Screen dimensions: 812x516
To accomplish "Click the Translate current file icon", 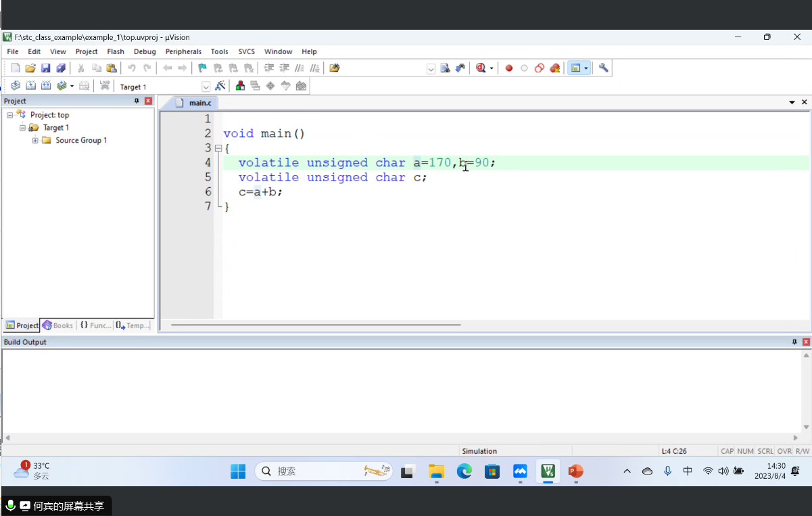I will (16, 86).
